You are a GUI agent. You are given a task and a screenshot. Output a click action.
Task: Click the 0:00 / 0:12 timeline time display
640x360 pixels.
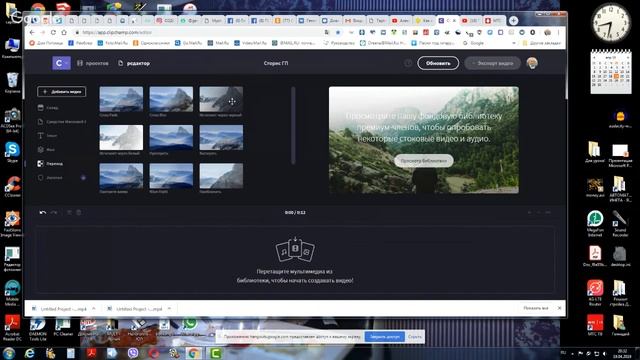pyautogui.click(x=295, y=213)
